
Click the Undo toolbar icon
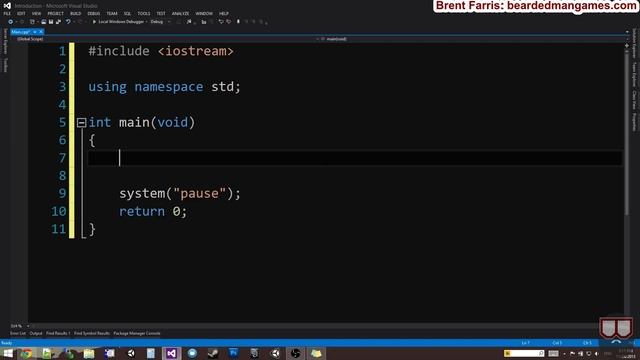coord(68,22)
